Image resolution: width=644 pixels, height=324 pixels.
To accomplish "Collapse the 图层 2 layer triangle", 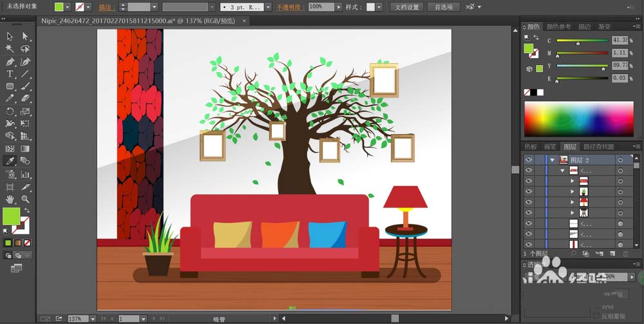I will (x=553, y=160).
